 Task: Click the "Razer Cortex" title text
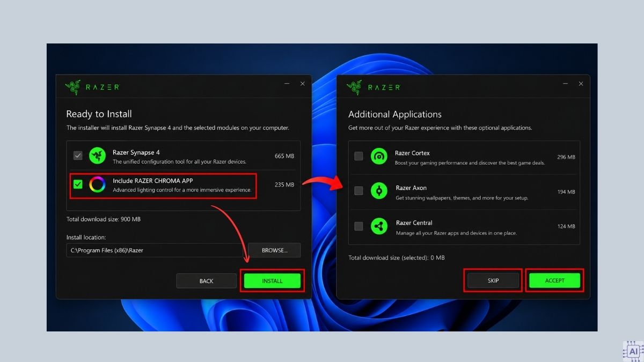pos(412,153)
